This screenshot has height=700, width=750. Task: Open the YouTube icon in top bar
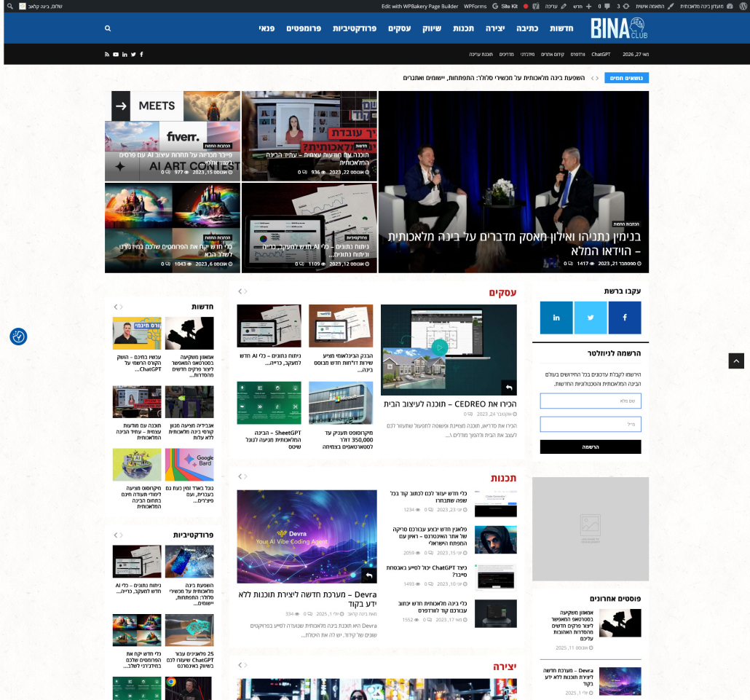coord(116,55)
